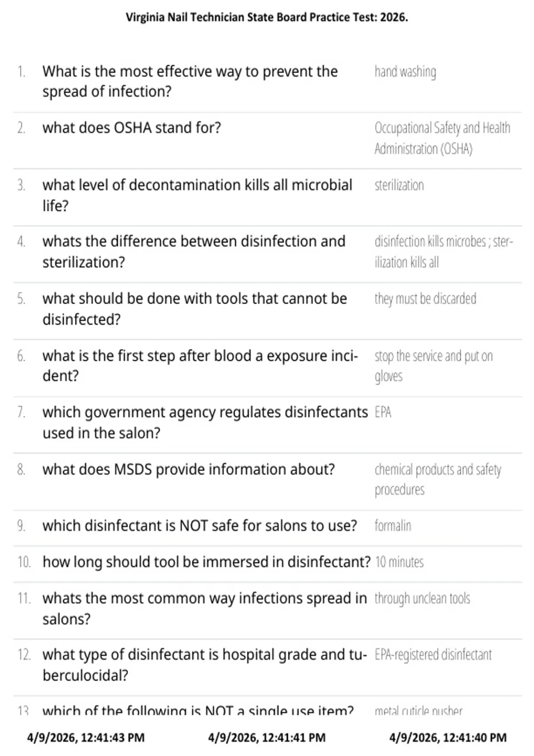
Task: Click the answer '10 minutes'
Action: pyautogui.click(x=399, y=562)
